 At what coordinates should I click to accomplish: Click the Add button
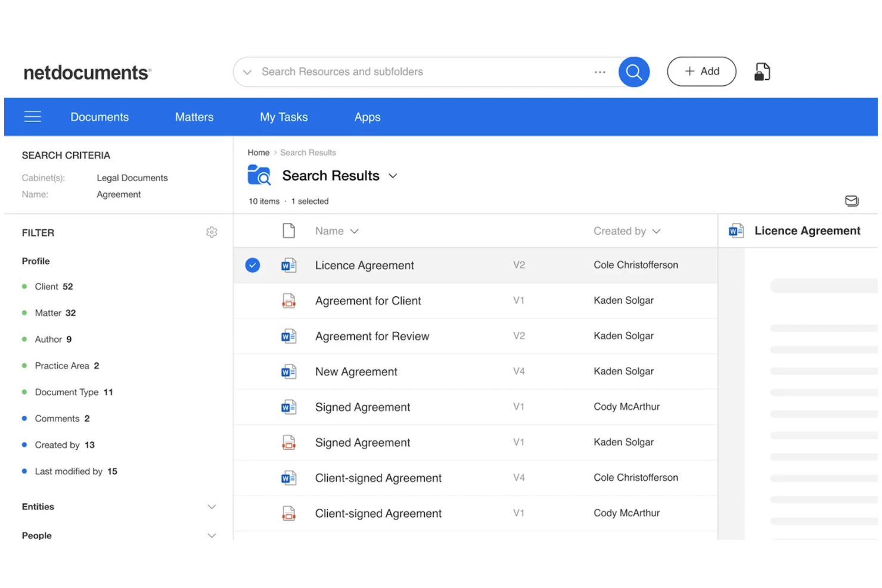click(x=701, y=71)
